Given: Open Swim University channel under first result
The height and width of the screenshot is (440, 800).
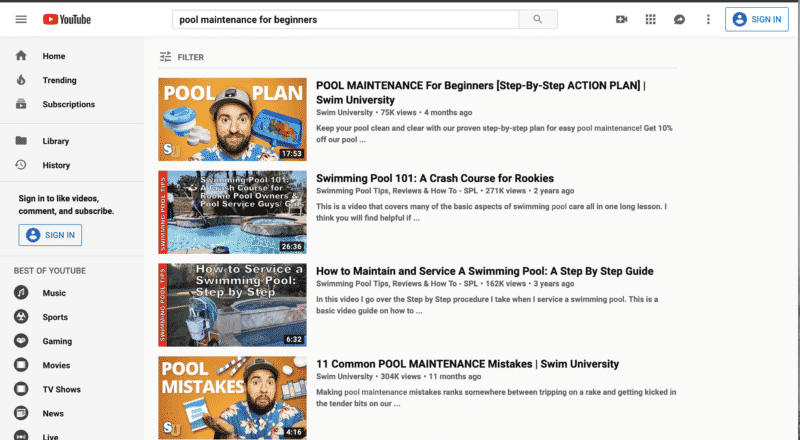Looking at the screenshot, I should 344,112.
